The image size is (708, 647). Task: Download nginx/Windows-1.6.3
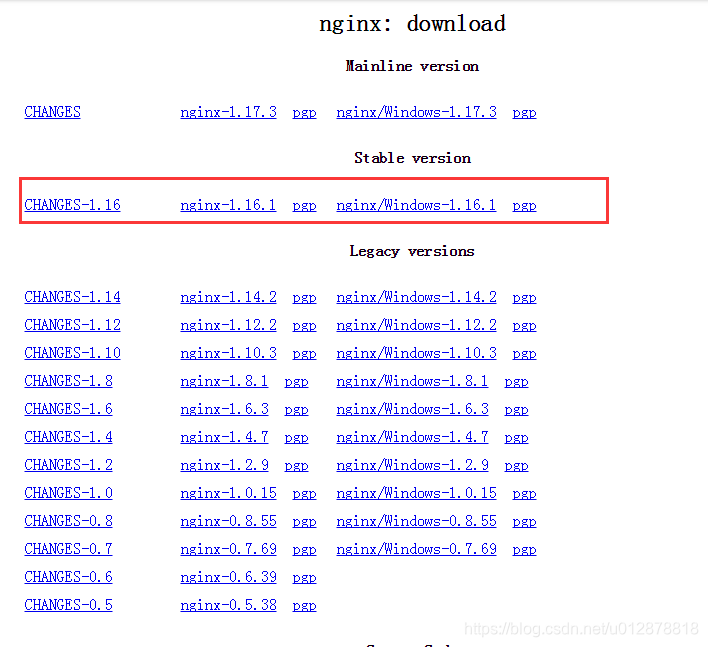(x=412, y=409)
